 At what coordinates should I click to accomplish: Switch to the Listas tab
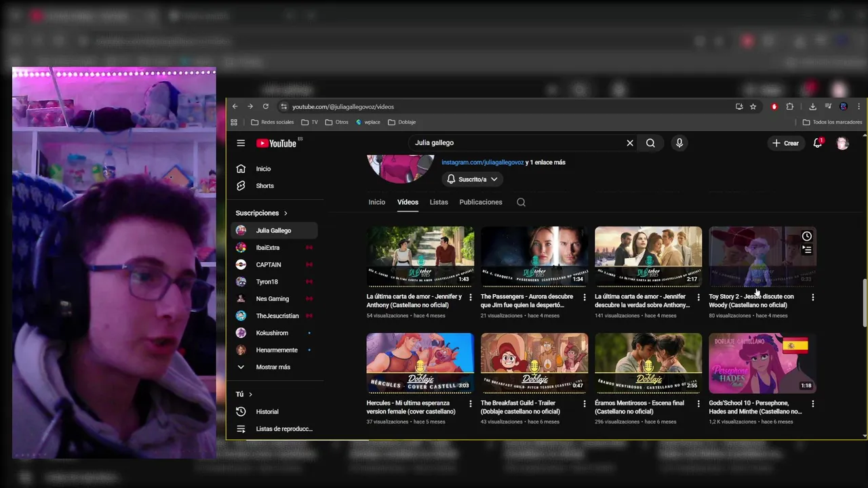tap(439, 202)
